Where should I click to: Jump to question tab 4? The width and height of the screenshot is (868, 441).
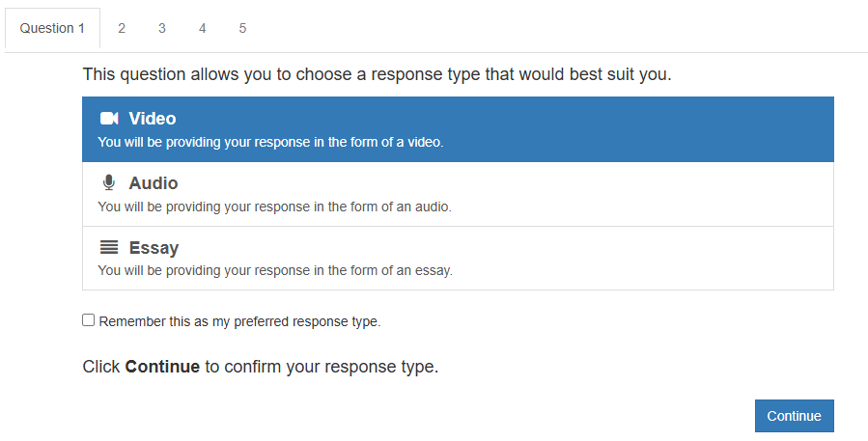(x=203, y=28)
